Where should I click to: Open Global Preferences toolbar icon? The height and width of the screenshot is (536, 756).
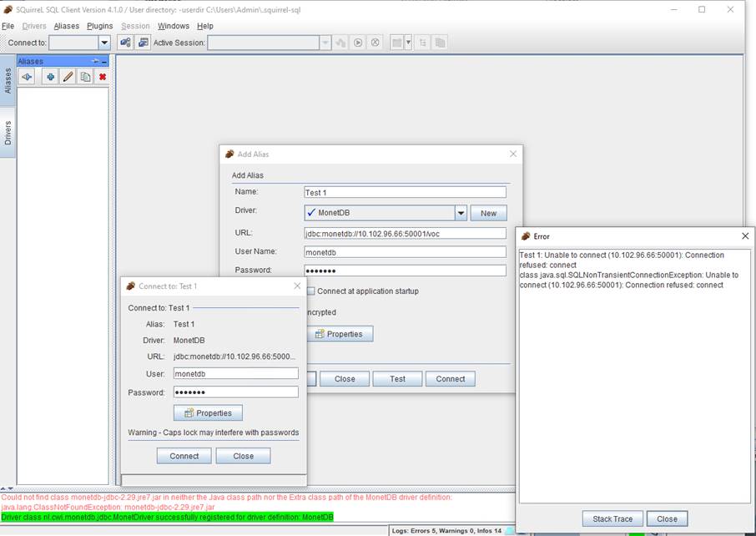click(125, 43)
